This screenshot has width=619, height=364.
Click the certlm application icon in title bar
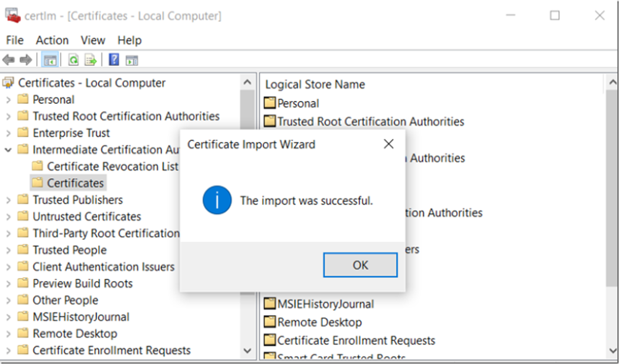pos(13,15)
